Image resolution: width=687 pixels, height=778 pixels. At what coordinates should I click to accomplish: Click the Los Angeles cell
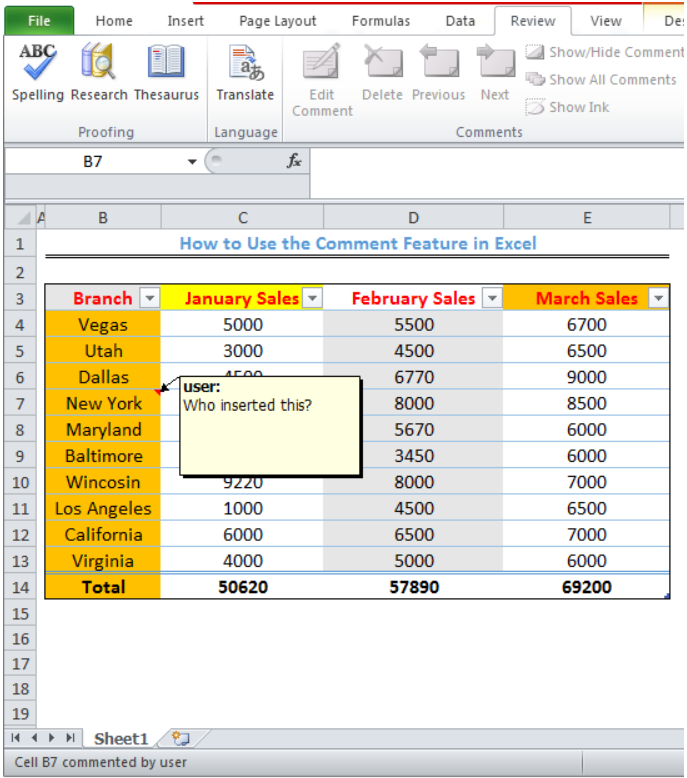[103, 509]
